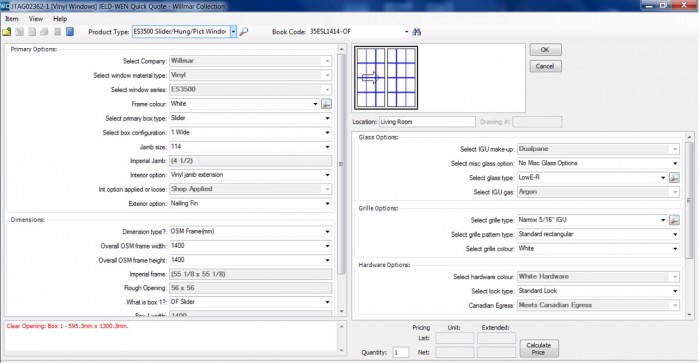Viewport: 700px width, 363px height.
Task: Click the OK button
Action: click(x=545, y=50)
